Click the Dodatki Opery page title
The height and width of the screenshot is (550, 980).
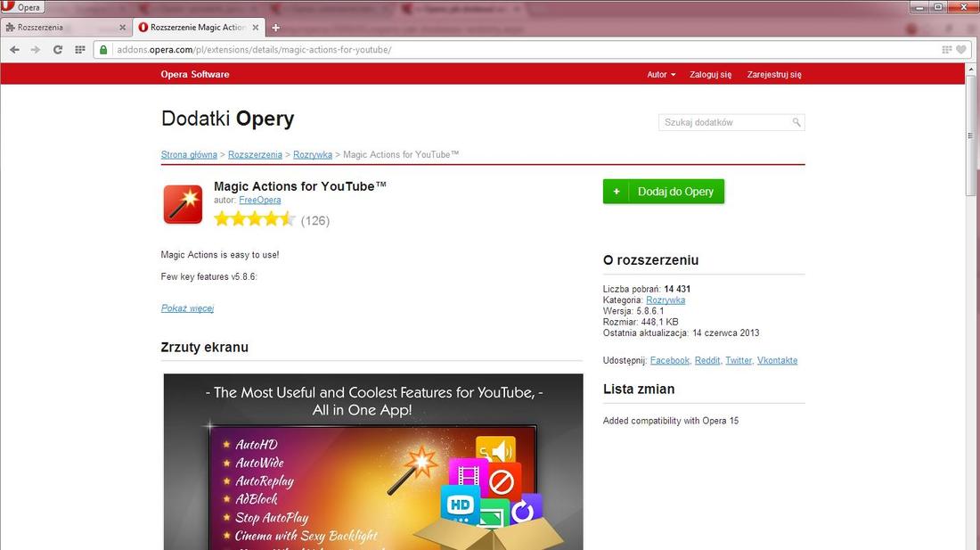pyautogui.click(x=227, y=119)
